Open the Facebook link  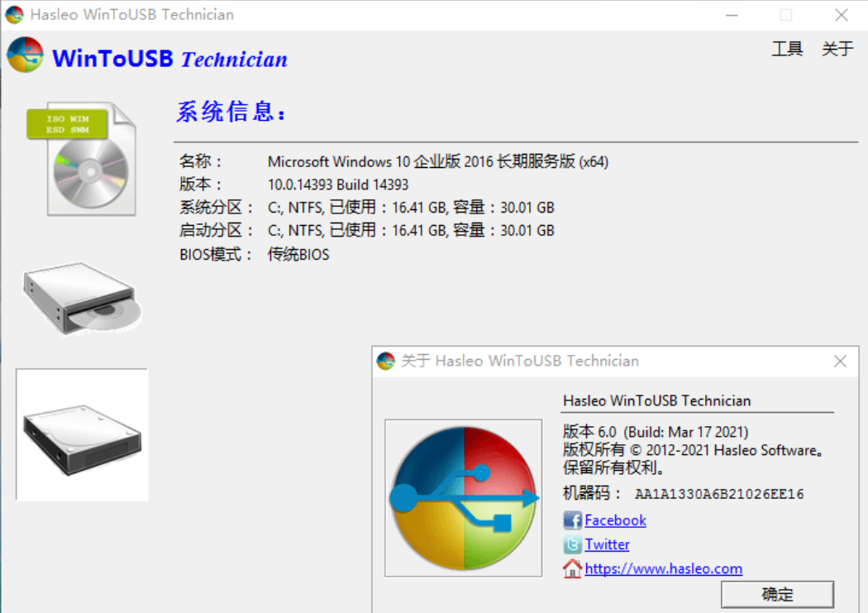coord(615,520)
